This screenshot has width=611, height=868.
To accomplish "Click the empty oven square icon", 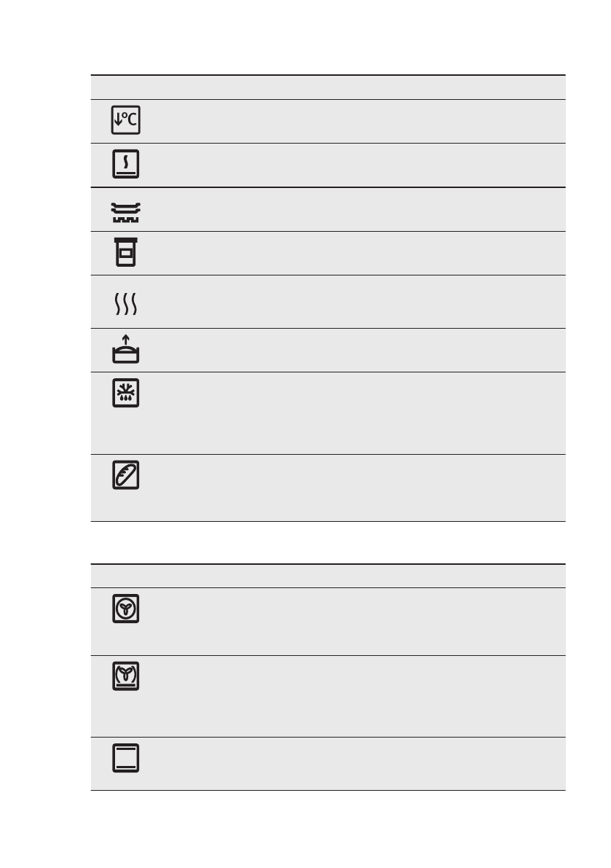I will (126, 759).
